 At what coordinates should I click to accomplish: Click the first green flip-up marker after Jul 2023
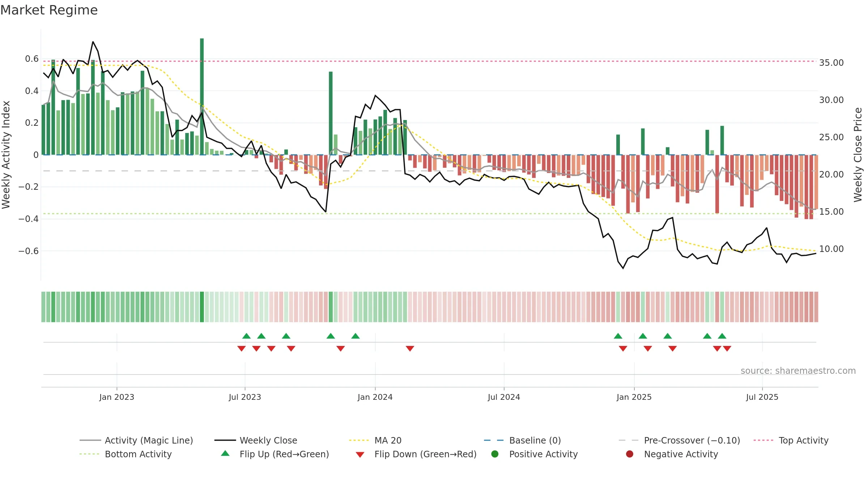247,336
